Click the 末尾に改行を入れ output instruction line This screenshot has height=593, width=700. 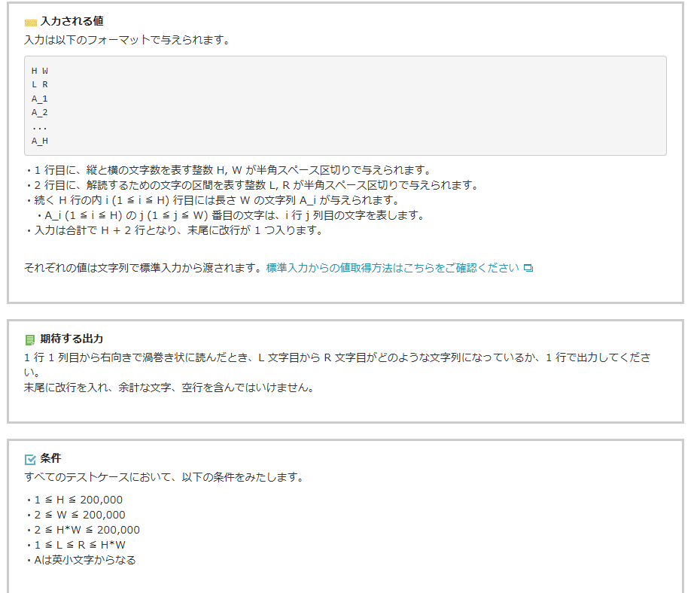168,388
